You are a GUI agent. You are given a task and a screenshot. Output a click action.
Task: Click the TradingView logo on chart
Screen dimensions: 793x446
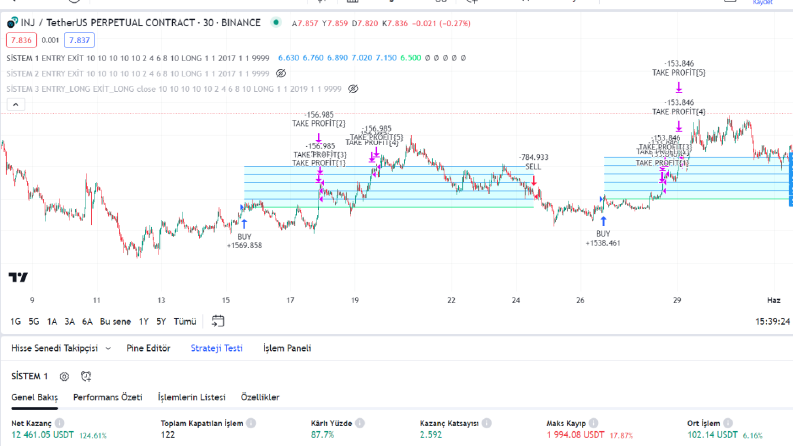pos(18,277)
